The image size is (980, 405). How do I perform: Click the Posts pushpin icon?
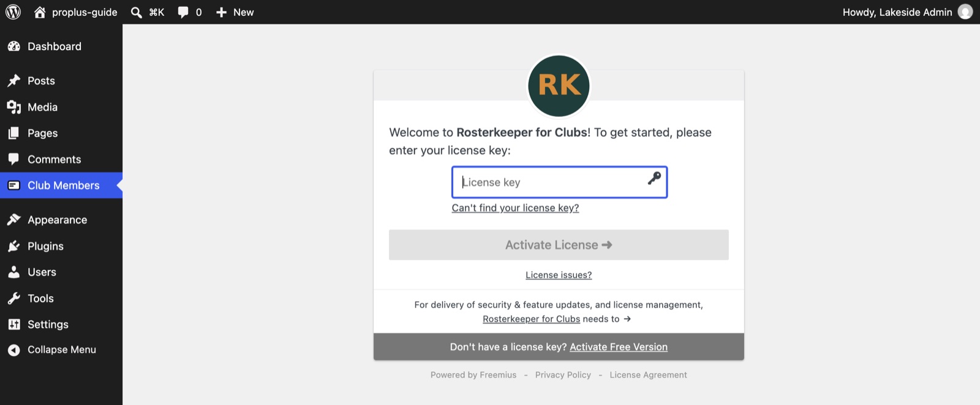coord(13,81)
